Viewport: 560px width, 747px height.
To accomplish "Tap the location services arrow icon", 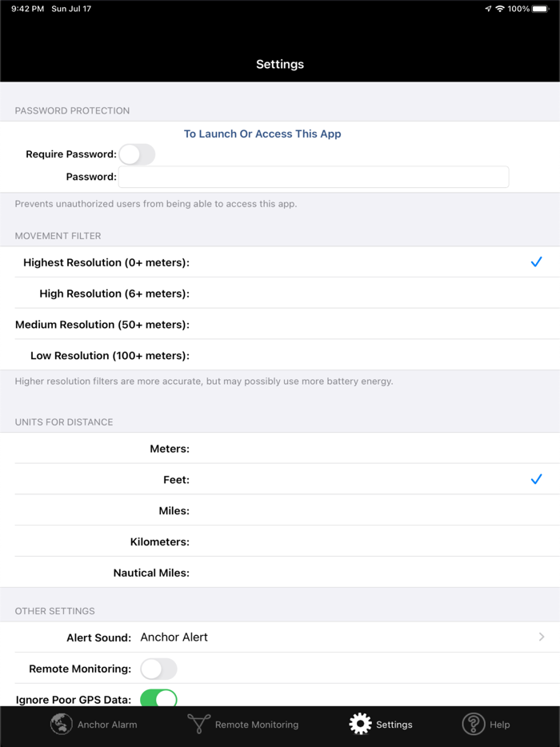I will (488, 9).
